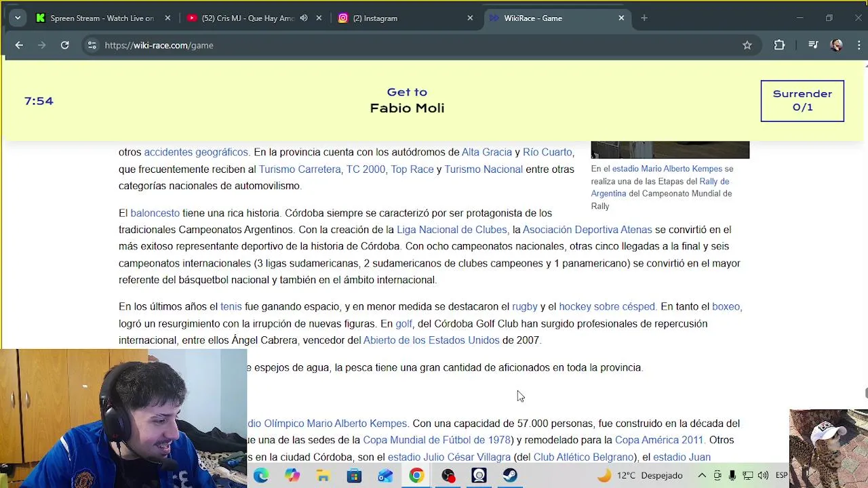Switch the ESP keyboard language indicator
Viewport: 868px width, 488px height.
[x=781, y=476]
